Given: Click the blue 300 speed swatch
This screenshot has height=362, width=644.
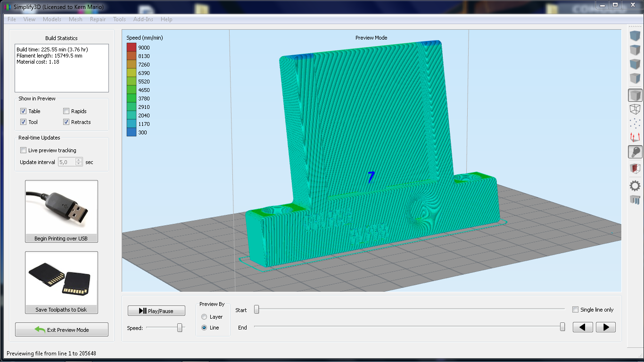Looking at the screenshot, I should [132, 132].
